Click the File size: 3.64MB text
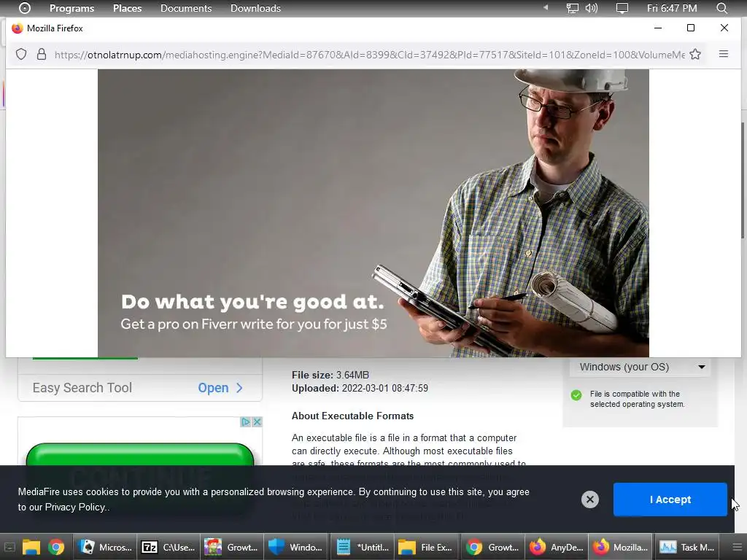This screenshot has height=560, width=747. [330, 375]
